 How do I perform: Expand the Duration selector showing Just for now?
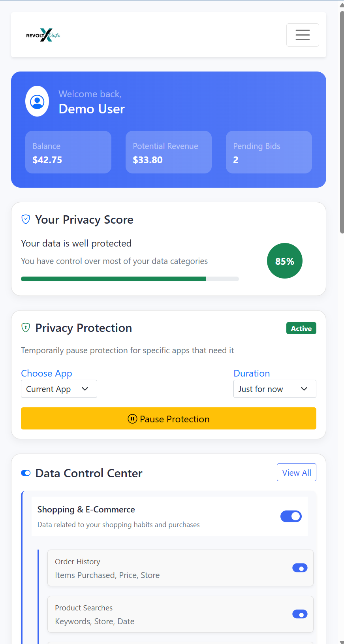click(x=274, y=389)
